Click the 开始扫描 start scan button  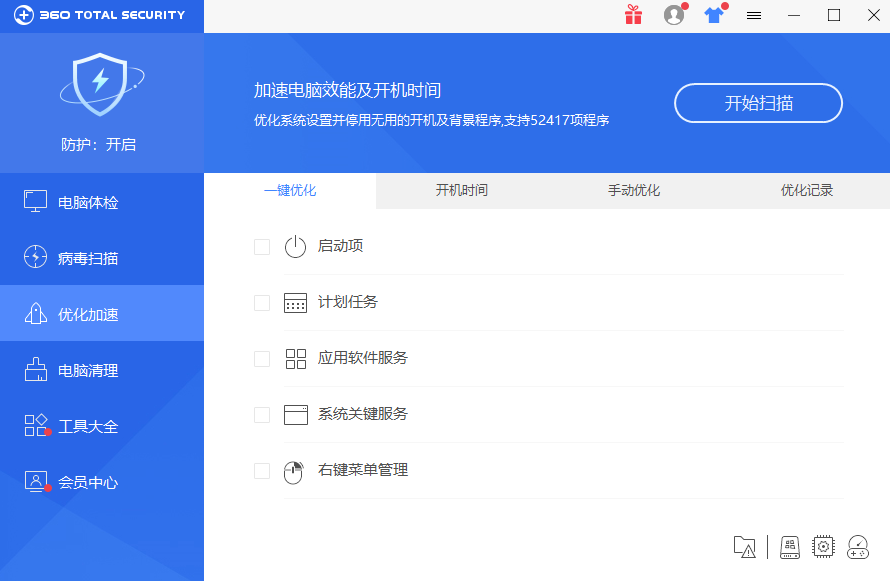click(x=757, y=103)
